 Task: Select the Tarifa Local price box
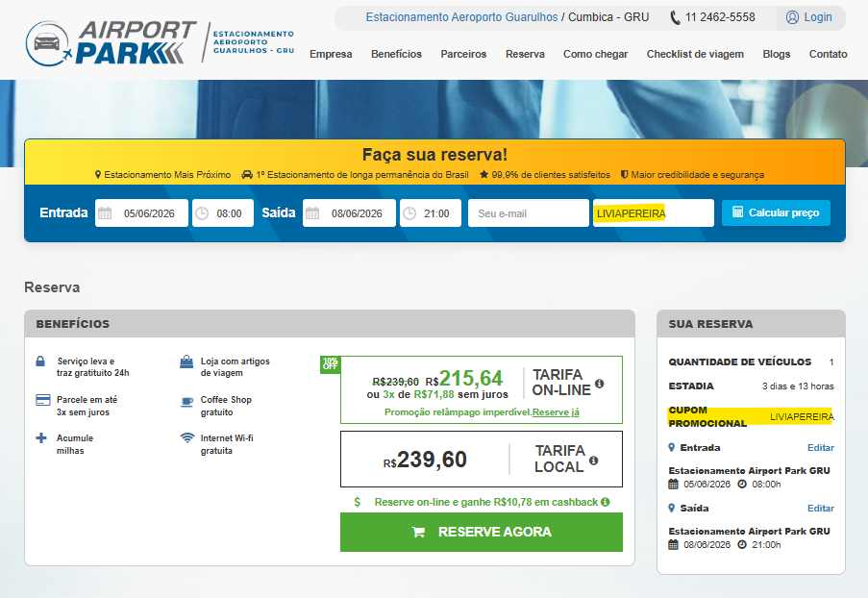coord(481,459)
